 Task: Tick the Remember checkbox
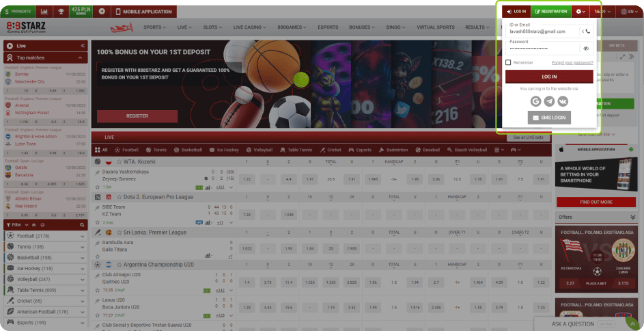tap(508, 62)
